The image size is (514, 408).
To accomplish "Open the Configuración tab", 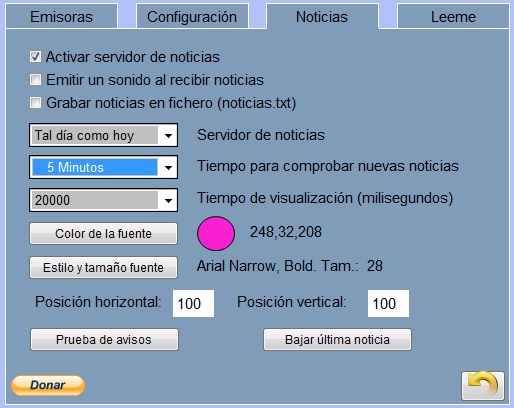I will [x=192, y=16].
